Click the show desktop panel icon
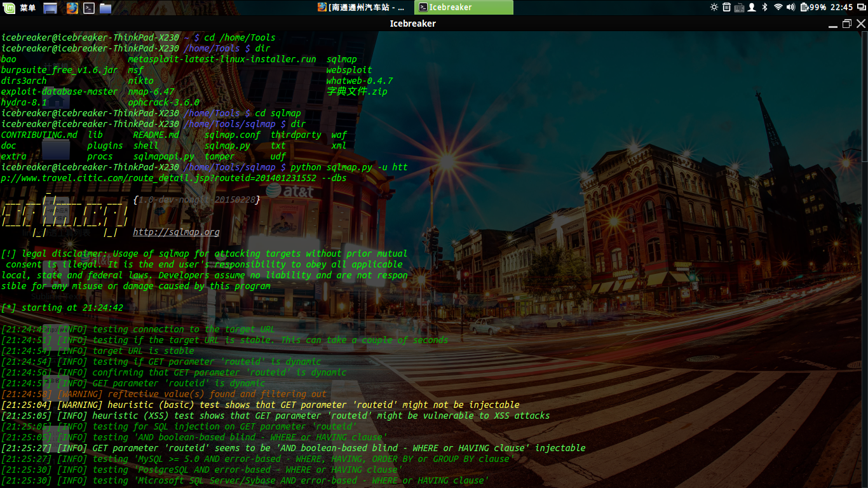The width and height of the screenshot is (868, 488). 51,8
